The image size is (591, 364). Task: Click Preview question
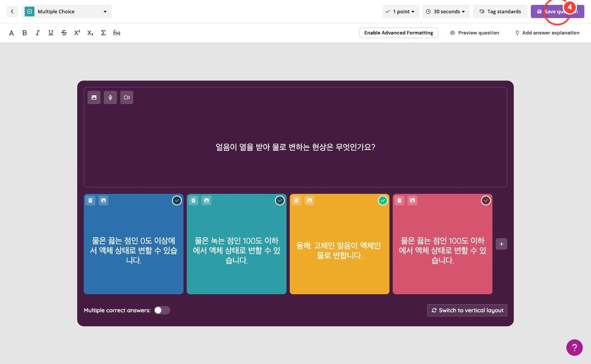(x=475, y=33)
